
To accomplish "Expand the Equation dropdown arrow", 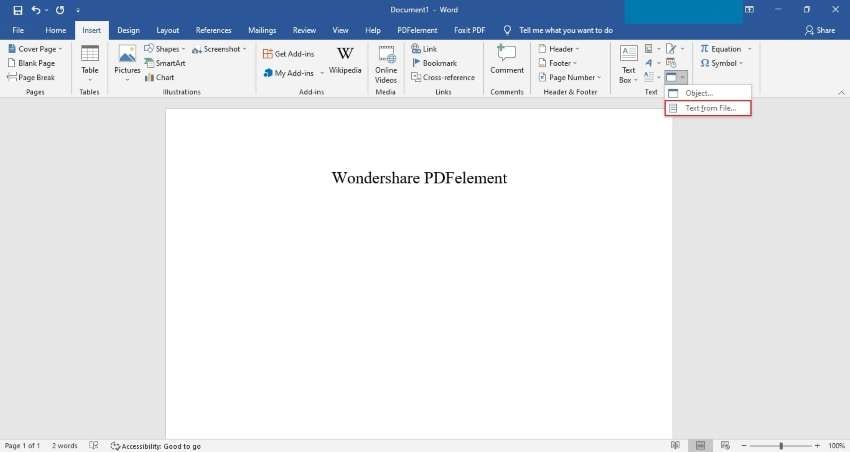I will pyautogui.click(x=750, y=49).
